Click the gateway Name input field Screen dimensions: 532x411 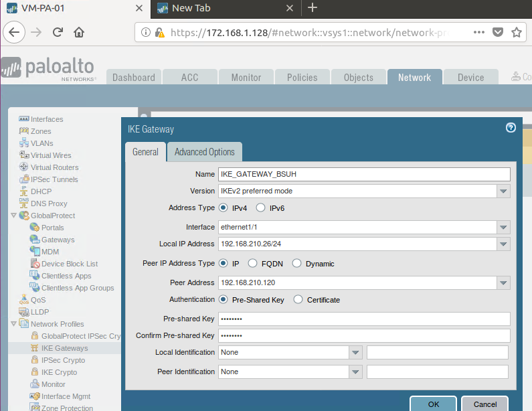364,174
